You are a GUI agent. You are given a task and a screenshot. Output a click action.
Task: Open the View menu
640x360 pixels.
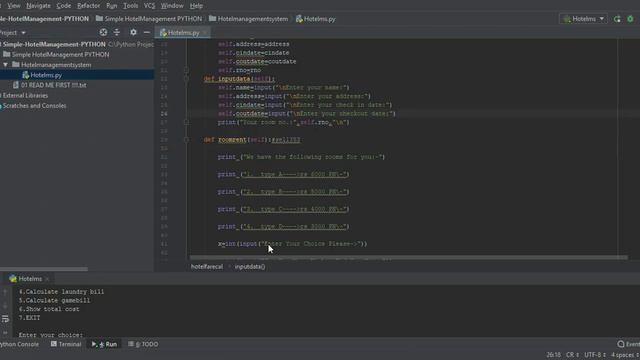(x=14, y=6)
